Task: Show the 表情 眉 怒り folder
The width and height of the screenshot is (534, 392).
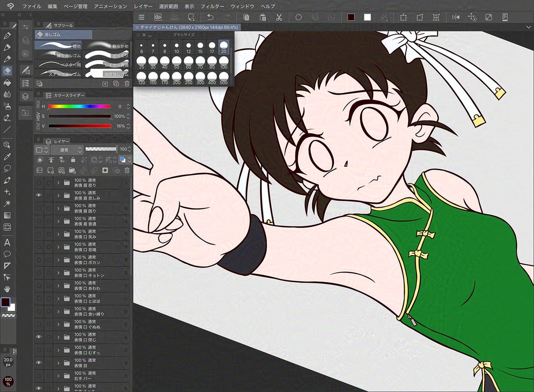Action: tap(39, 183)
